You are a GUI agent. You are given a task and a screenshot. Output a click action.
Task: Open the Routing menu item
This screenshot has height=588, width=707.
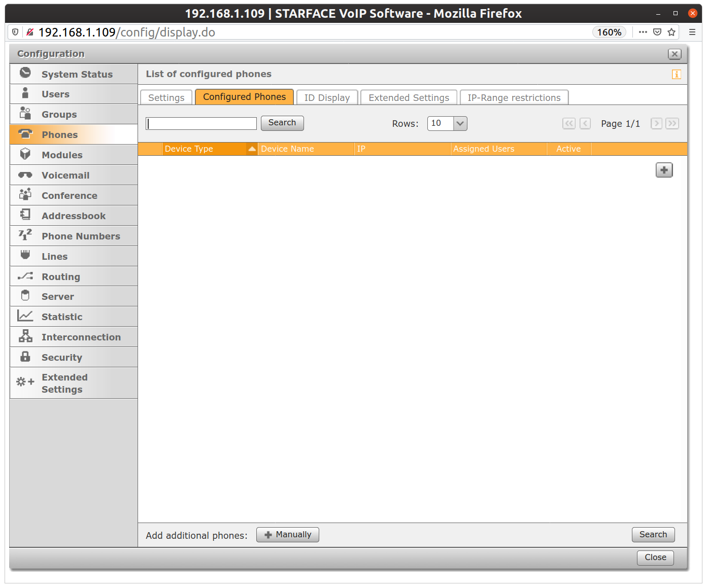click(74, 276)
